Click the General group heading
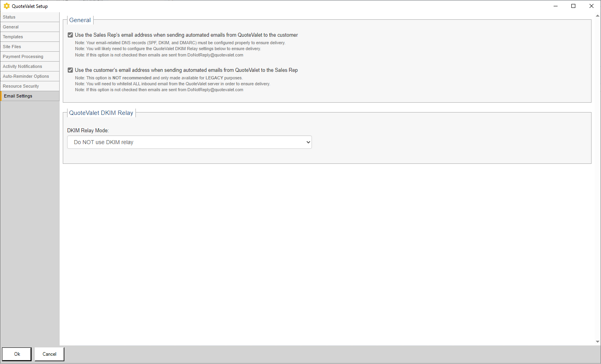Image resolution: width=601 pixels, height=364 pixels. click(80, 20)
